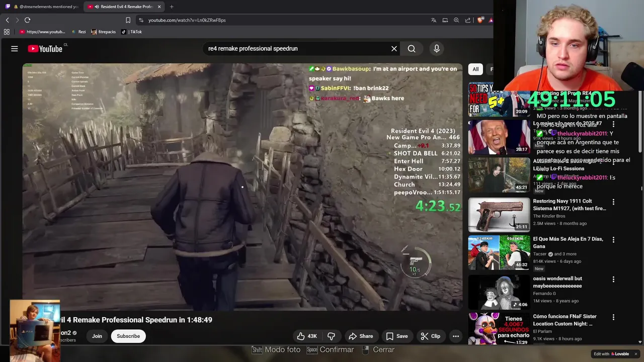Create a Clip of the video
644x362 pixels.
click(x=430, y=336)
